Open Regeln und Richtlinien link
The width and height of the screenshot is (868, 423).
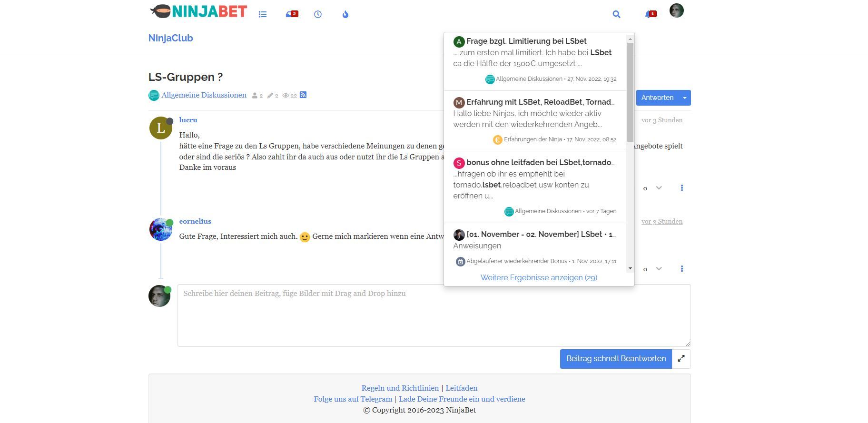(400, 388)
